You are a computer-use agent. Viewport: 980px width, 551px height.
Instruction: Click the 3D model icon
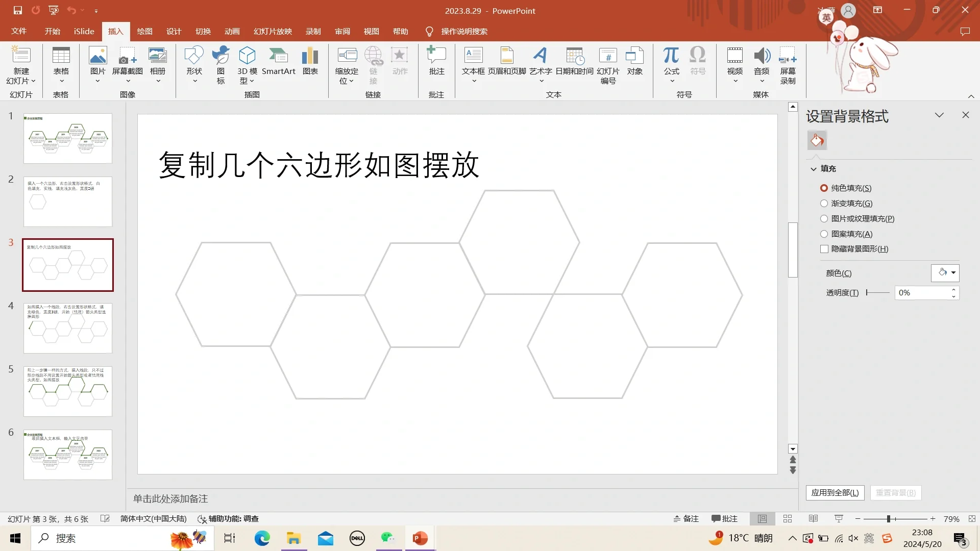click(x=247, y=56)
